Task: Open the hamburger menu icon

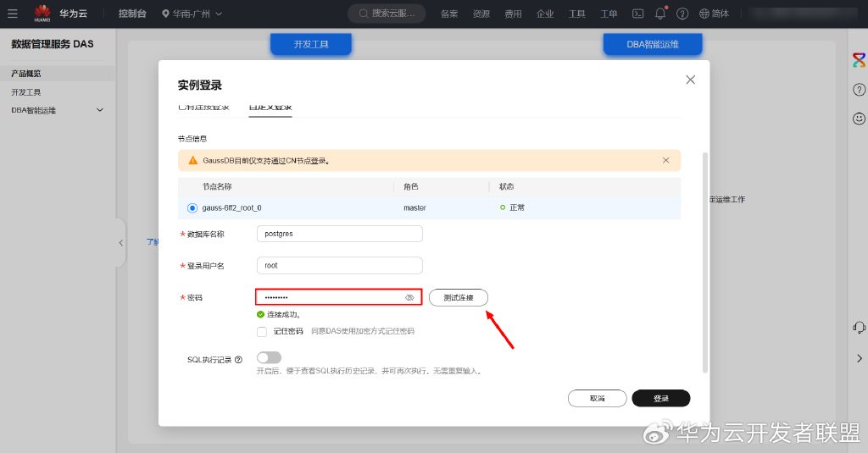Action: 12,14
